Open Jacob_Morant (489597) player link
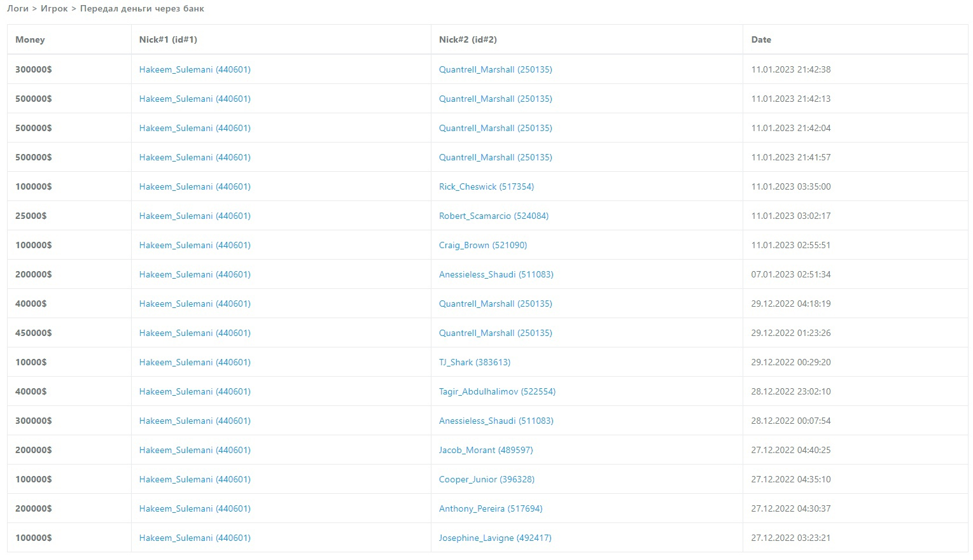The image size is (973, 560). [486, 450]
